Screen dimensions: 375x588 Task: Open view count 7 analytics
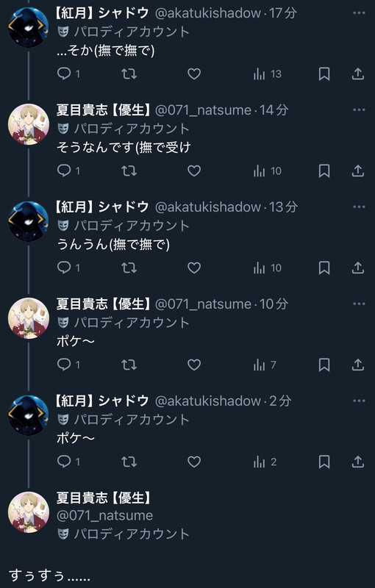pyautogui.click(x=265, y=365)
